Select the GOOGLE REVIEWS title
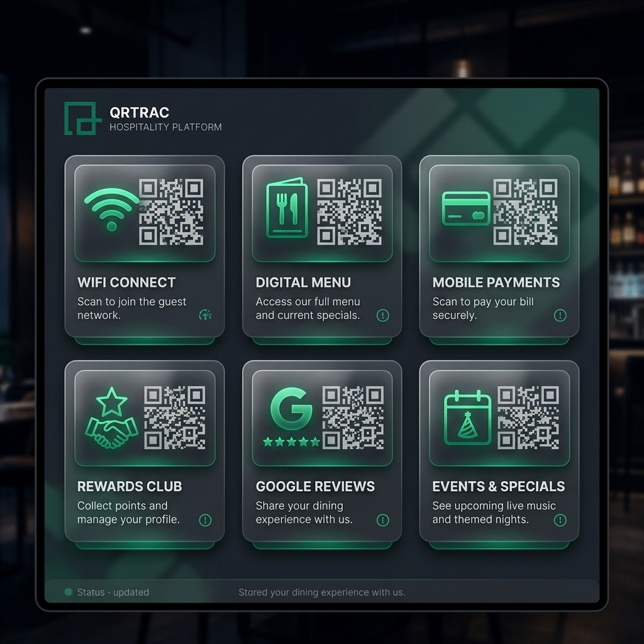644x644 pixels. tap(315, 486)
